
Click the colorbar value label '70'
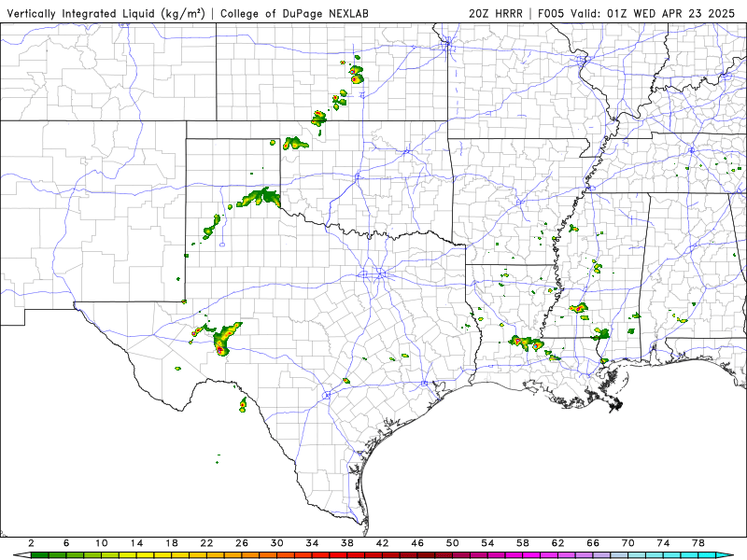[x=628, y=543]
